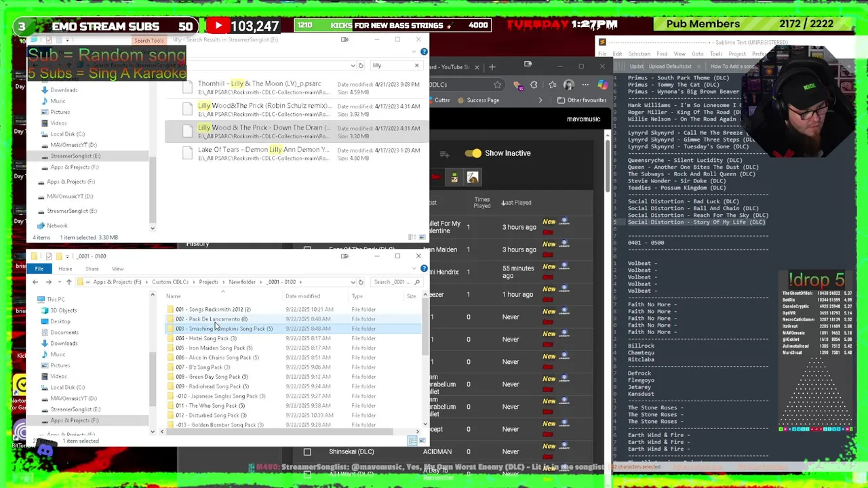This screenshot has width=868, height=488.
Task: Open the Home ribbon tab in lower Explorer
Action: point(65,269)
